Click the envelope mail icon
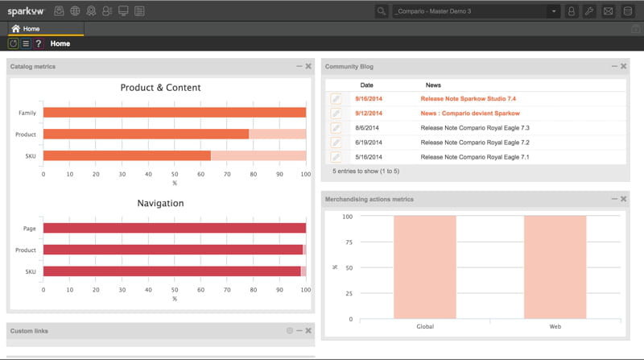 tap(608, 11)
